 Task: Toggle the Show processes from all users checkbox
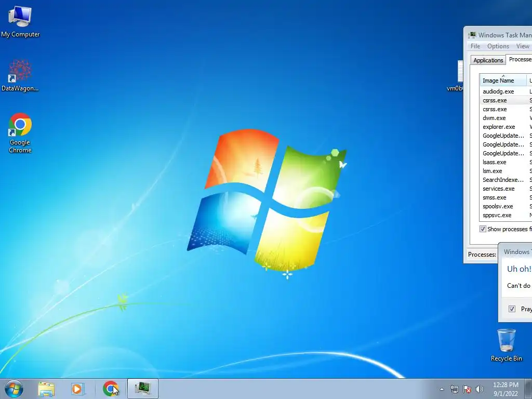pos(483,229)
